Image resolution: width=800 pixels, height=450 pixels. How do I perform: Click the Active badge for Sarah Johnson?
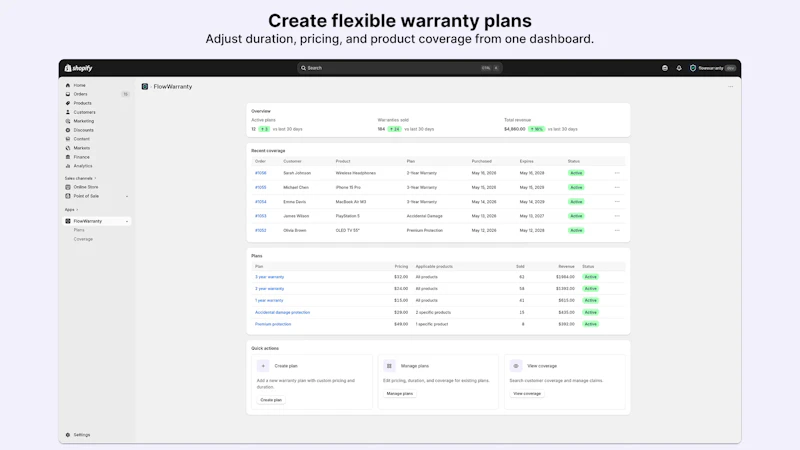pyautogui.click(x=576, y=173)
